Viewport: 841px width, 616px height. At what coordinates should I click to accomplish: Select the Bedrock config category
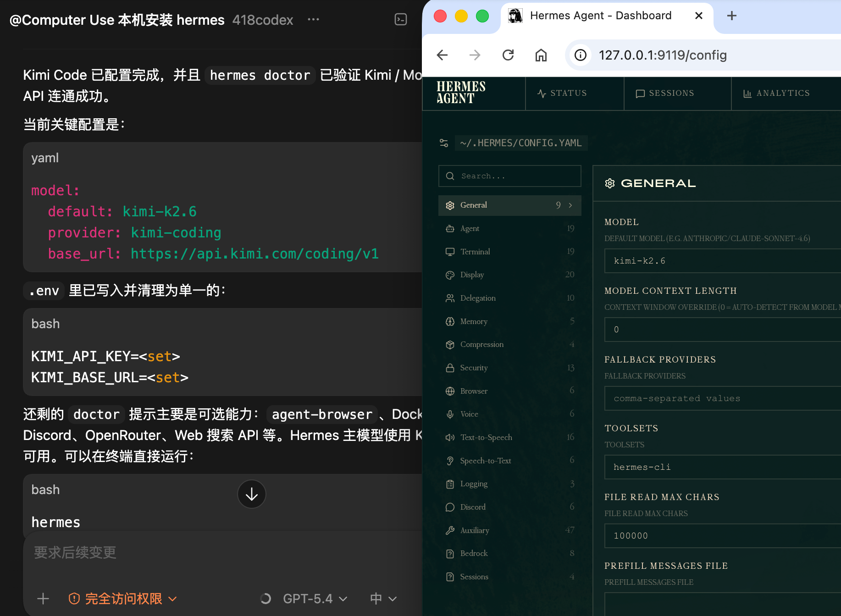[x=510, y=553]
